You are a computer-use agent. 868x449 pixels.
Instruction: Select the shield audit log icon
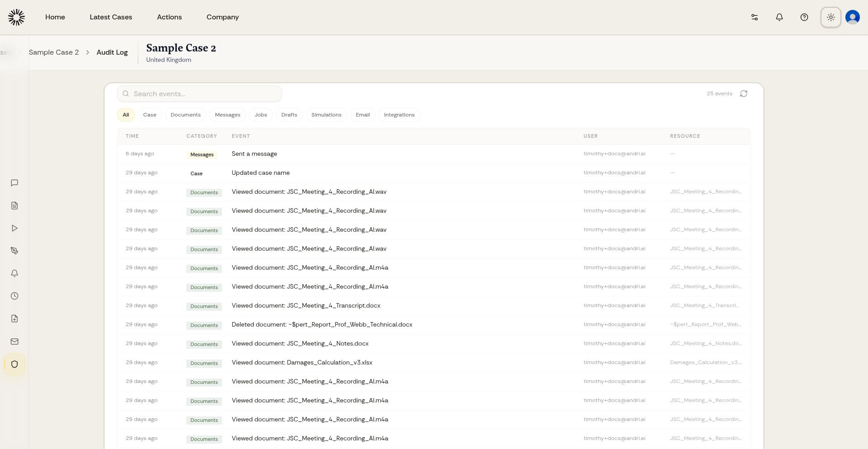point(14,364)
